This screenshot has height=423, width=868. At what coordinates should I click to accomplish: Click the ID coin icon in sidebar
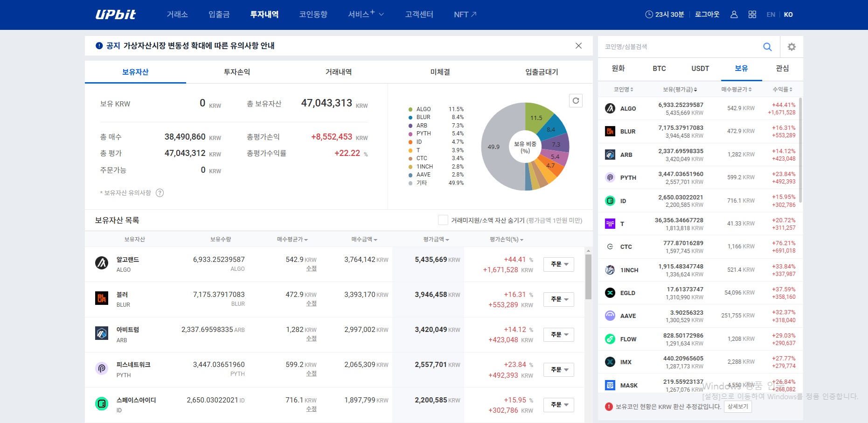coord(610,201)
